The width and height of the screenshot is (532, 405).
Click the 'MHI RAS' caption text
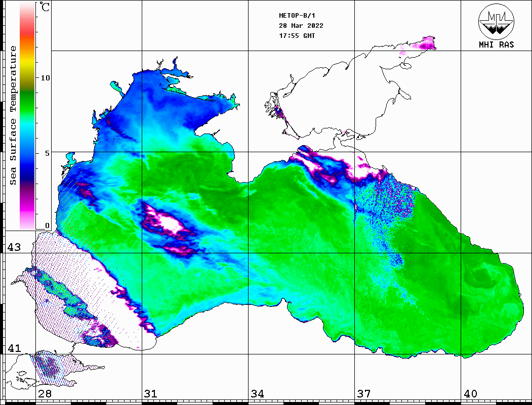coord(496,44)
